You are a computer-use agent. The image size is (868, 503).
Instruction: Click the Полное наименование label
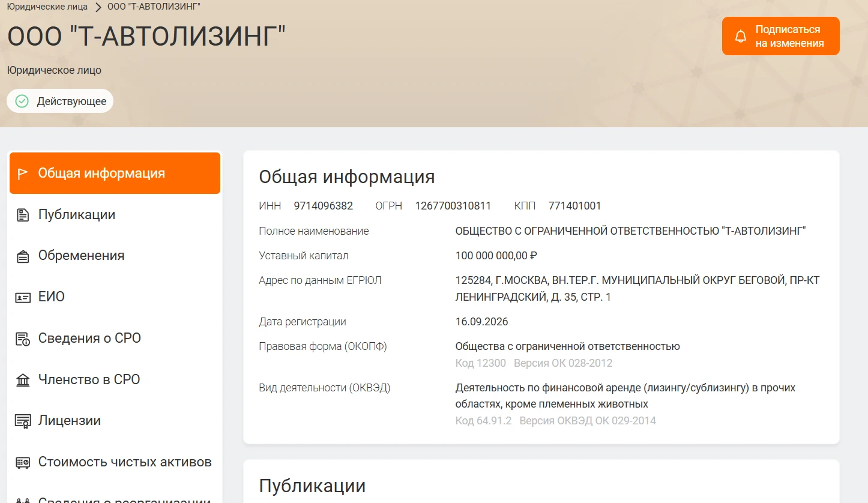point(314,231)
